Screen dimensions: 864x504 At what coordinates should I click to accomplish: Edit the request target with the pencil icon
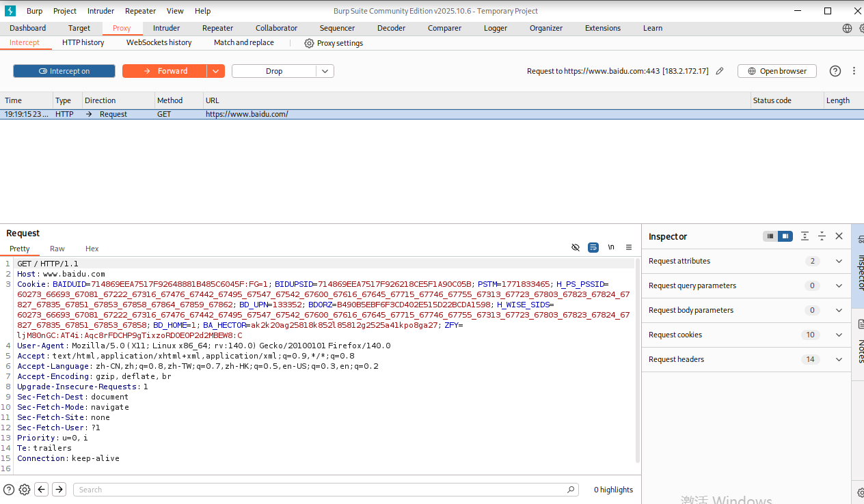720,71
